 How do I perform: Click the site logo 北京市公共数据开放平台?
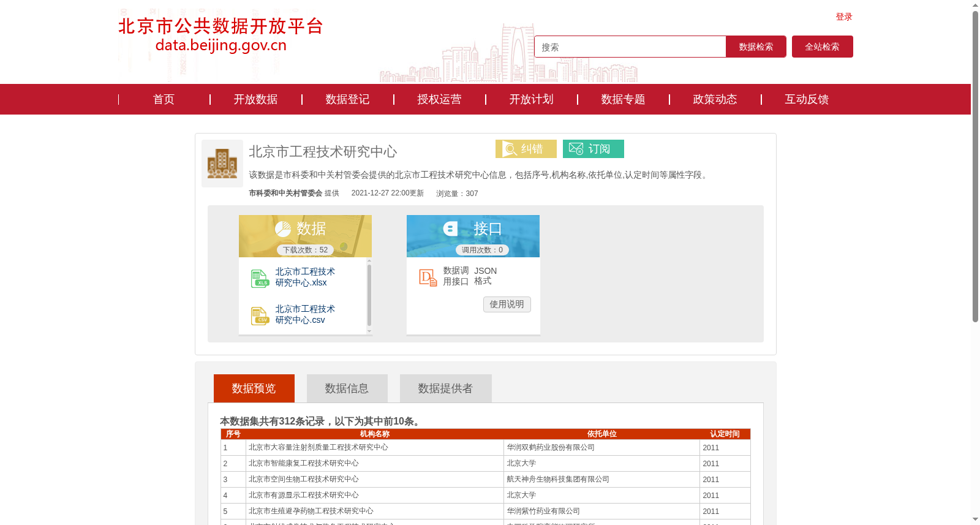(221, 35)
